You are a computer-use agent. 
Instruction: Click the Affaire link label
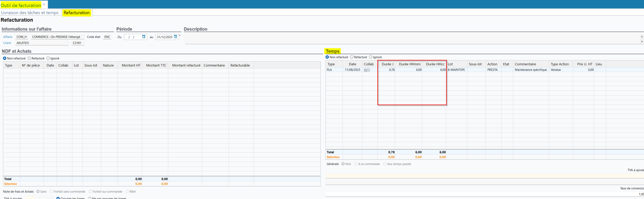[8, 37]
